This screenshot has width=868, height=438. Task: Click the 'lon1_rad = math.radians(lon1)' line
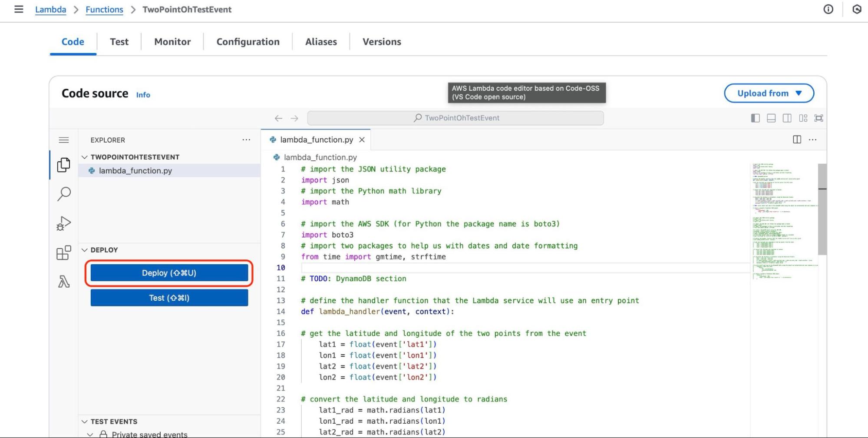(382, 421)
